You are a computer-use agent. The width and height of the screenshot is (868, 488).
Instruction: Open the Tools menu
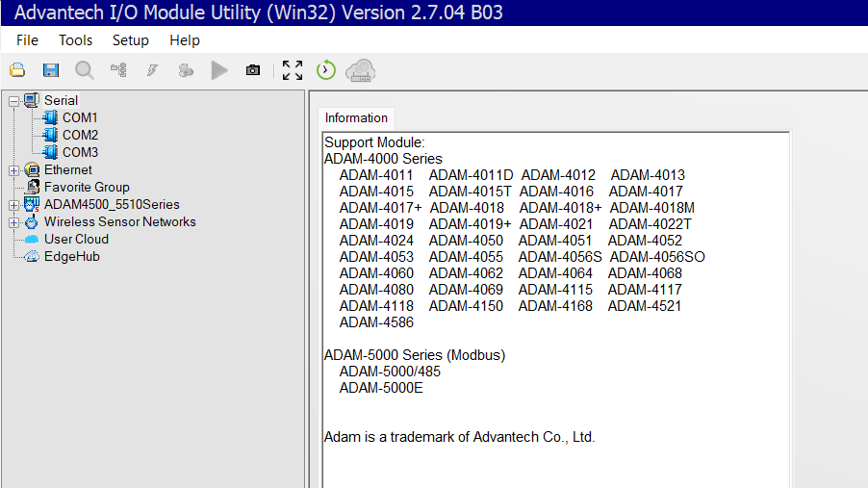75,40
